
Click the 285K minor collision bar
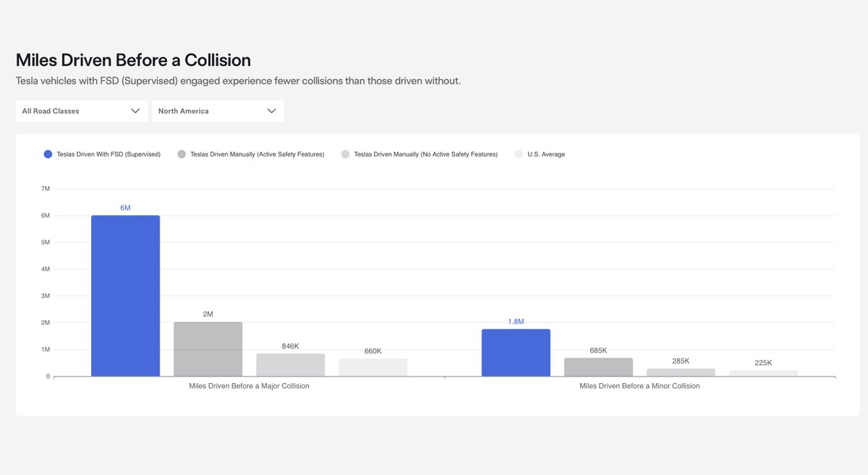pyautogui.click(x=681, y=373)
